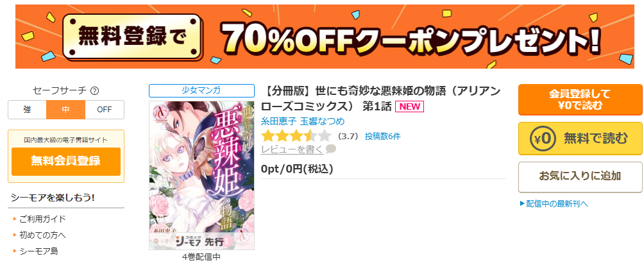Viewport: 644px width, 263px height.
Task: Set Safe Search to 中
Action: point(65,110)
